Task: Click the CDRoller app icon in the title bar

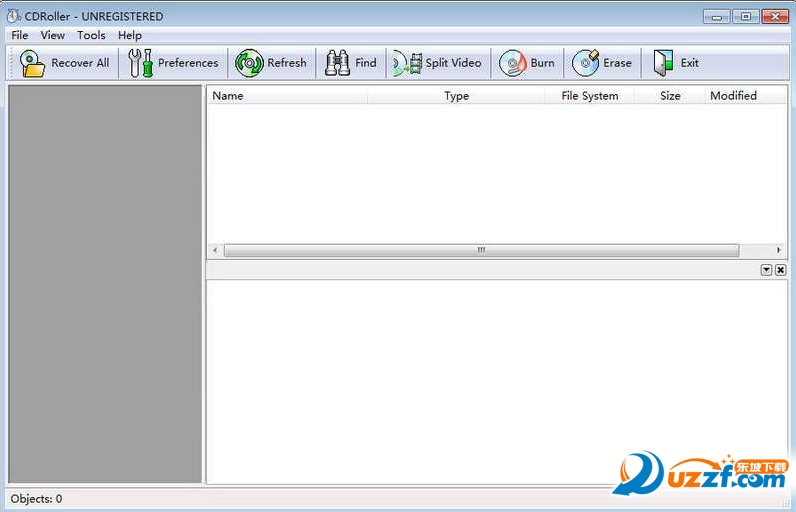Action: [13, 16]
